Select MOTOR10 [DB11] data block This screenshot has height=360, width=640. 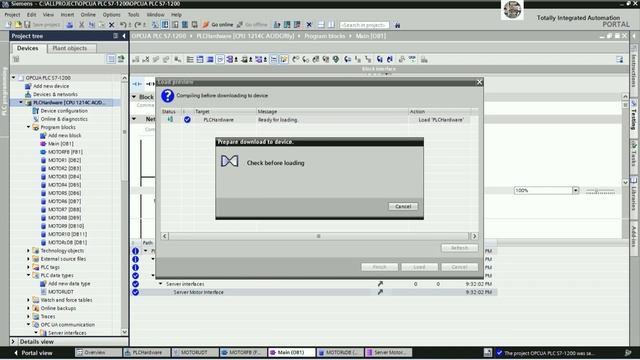coord(67,234)
